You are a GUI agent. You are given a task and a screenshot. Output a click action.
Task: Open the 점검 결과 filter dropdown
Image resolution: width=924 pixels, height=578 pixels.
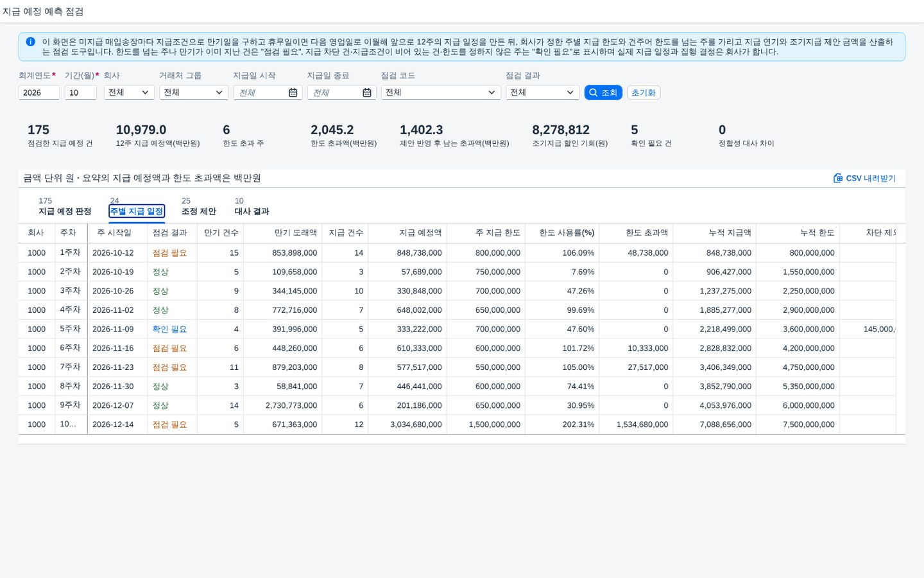(x=542, y=92)
